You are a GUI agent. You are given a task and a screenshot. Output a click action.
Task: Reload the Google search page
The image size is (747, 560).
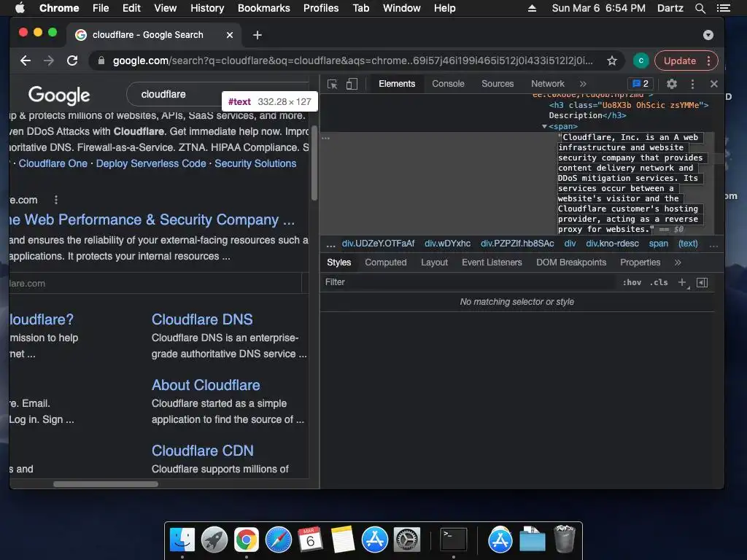(x=72, y=61)
